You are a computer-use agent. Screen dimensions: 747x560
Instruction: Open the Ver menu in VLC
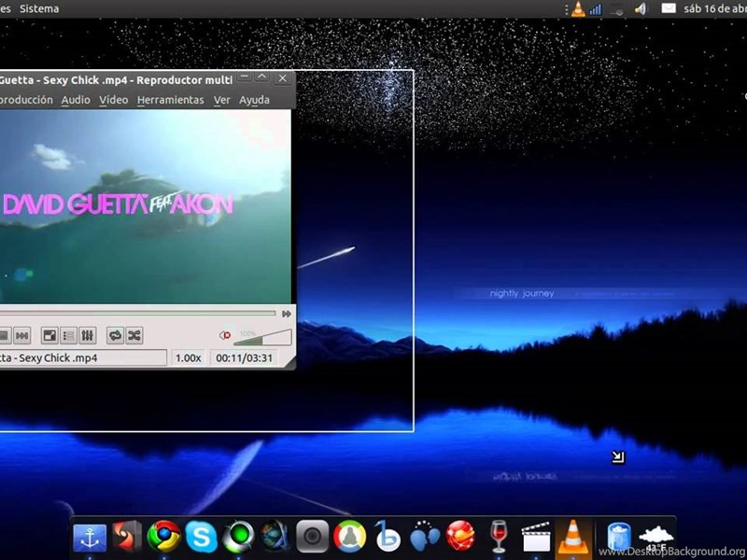tap(221, 100)
